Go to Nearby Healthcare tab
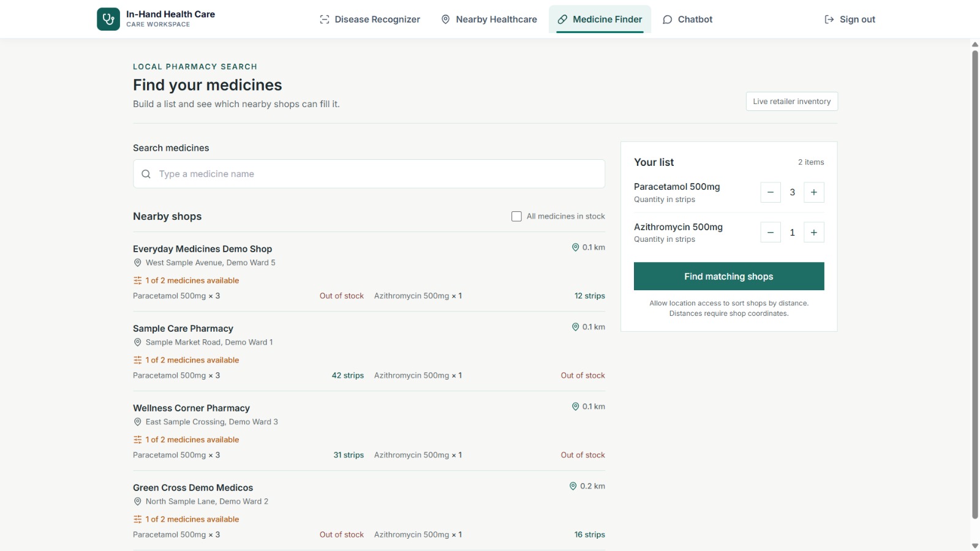This screenshot has width=980, height=551. coord(489,20)
